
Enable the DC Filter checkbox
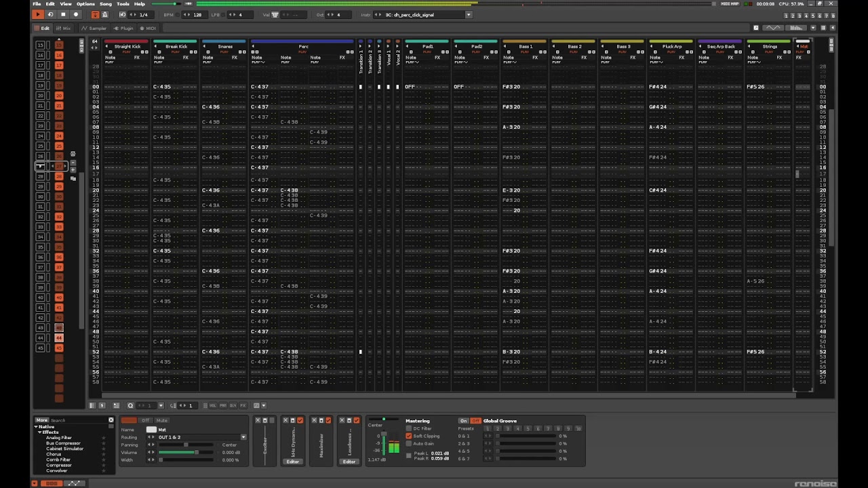pos(409,428)
